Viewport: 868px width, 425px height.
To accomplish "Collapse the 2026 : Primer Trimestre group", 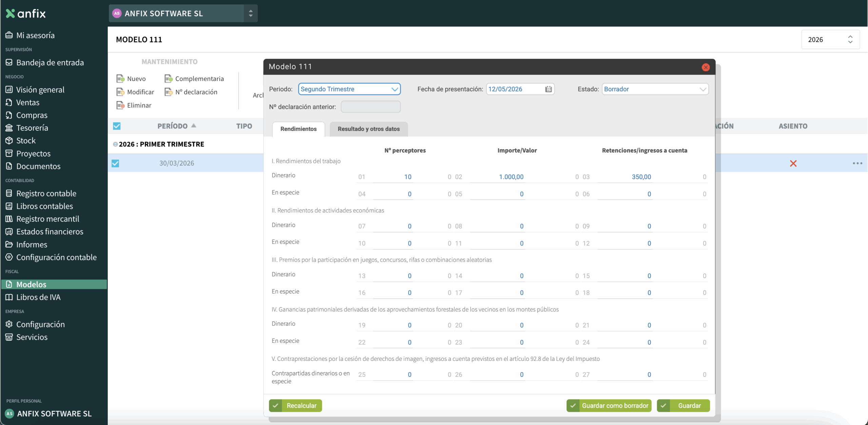I will 115,144.
